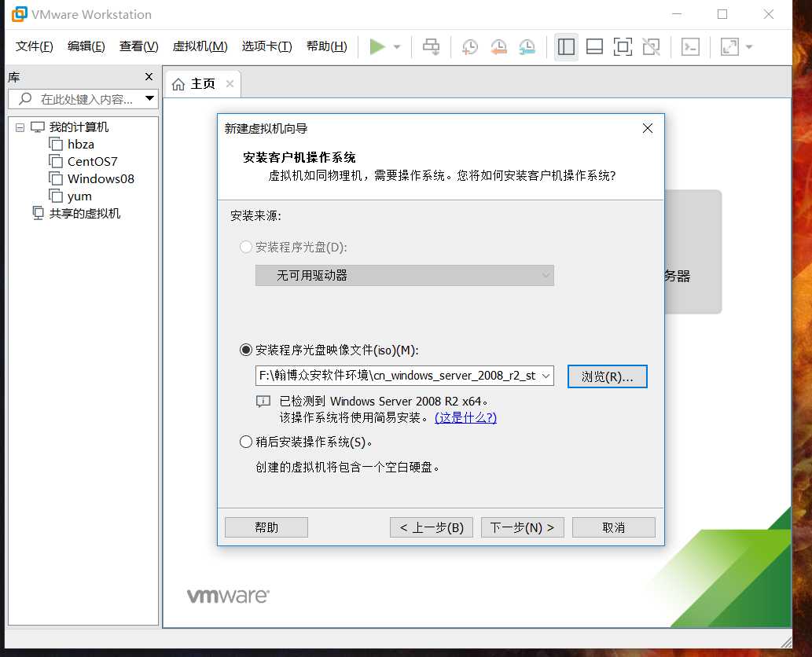Select the CentOS7 virtual machine
812x657 pixels.
point(93,162)
